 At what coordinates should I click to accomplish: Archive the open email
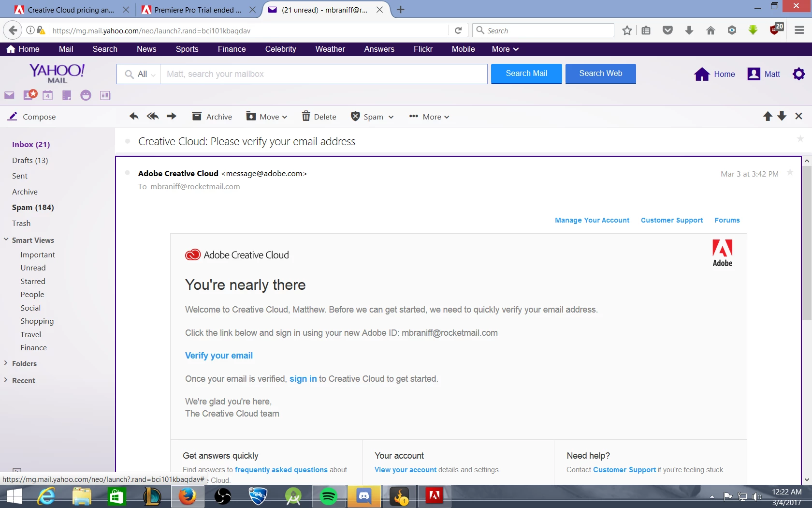click(x=212, y=117)
